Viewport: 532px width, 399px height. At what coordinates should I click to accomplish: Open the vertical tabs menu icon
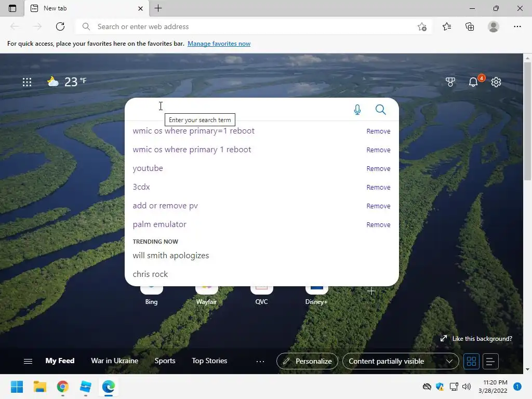coord(12,8)
